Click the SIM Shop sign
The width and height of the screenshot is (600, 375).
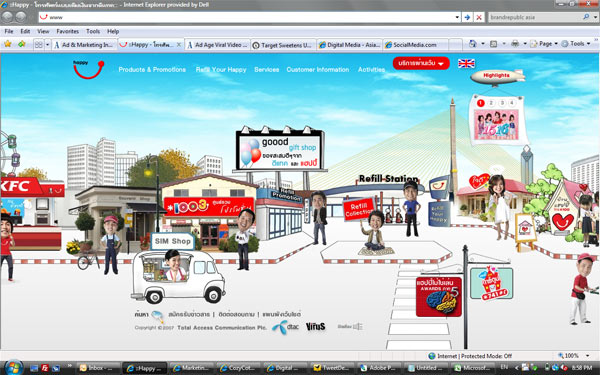tap(173, 241)
